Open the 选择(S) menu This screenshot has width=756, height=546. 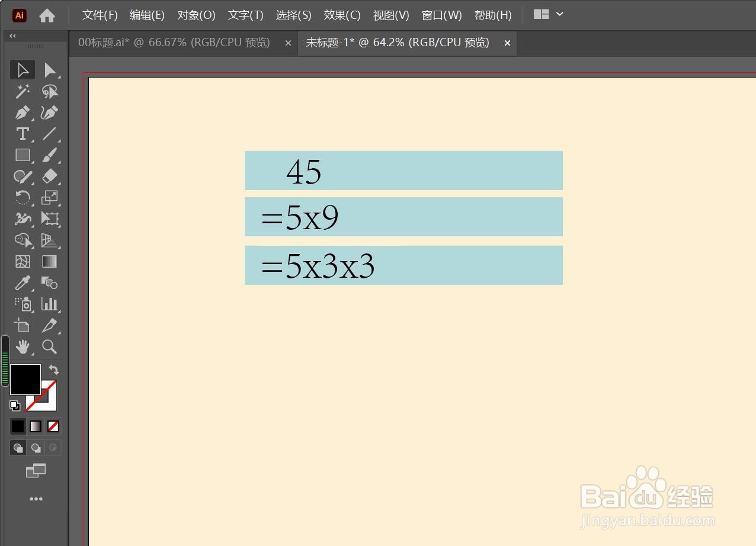[x=293, y=15]
